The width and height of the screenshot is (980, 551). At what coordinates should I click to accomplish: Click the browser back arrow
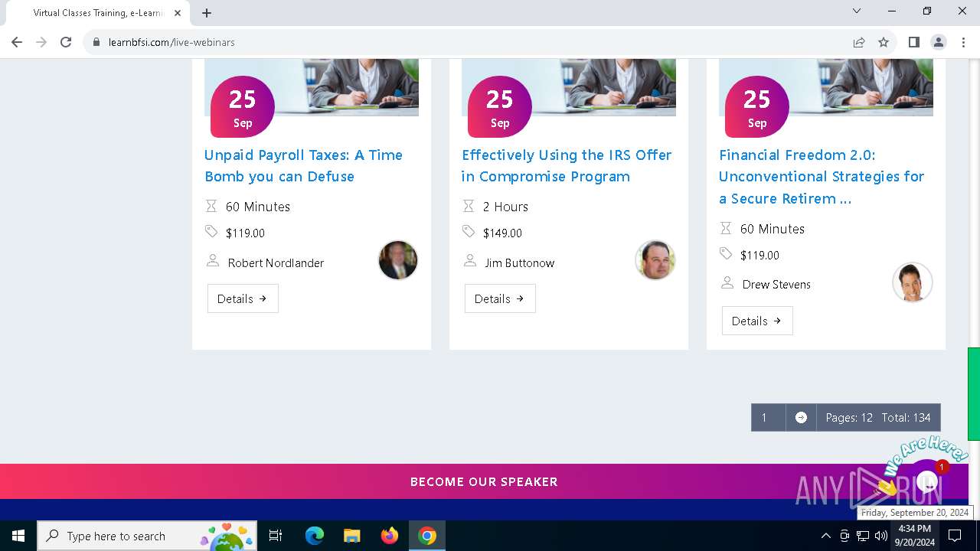click(17, 42)
